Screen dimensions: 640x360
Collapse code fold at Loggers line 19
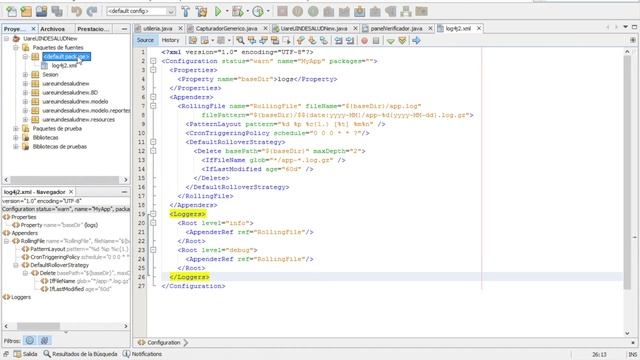[x=153, y=214]
